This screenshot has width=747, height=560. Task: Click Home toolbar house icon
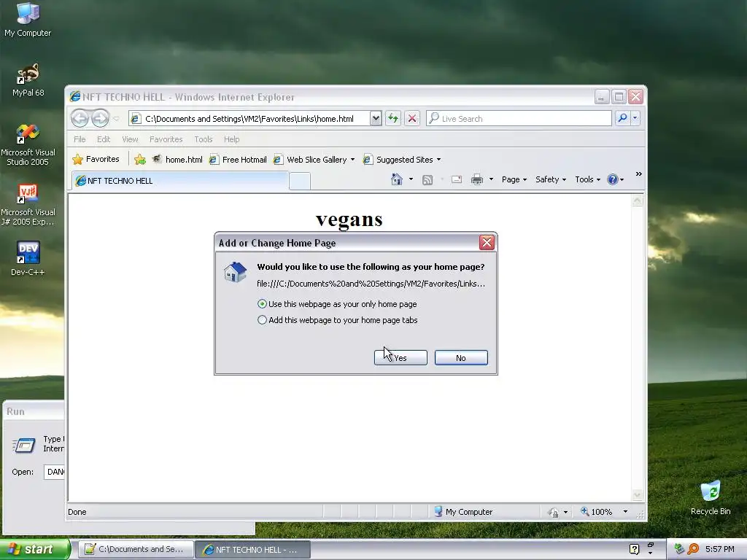click(396, 179)
